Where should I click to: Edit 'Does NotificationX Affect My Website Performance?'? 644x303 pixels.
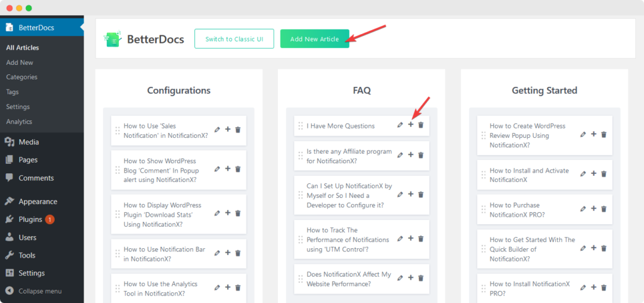[401, 278]
